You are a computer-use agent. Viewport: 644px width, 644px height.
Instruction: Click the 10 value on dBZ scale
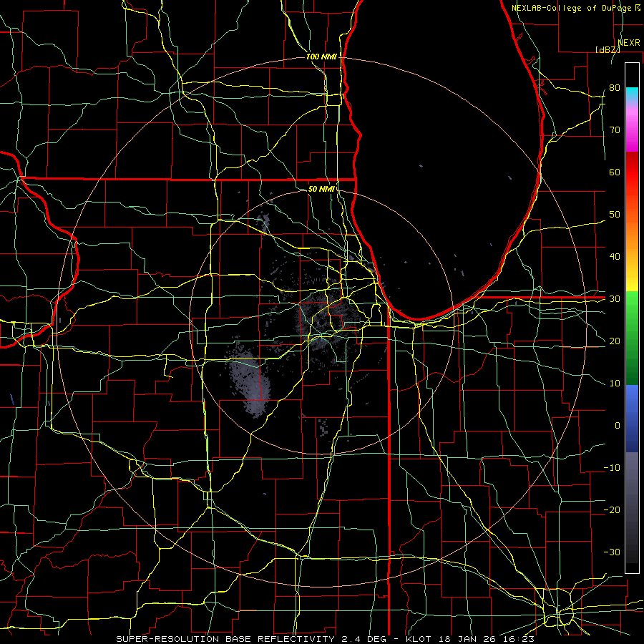615,384
